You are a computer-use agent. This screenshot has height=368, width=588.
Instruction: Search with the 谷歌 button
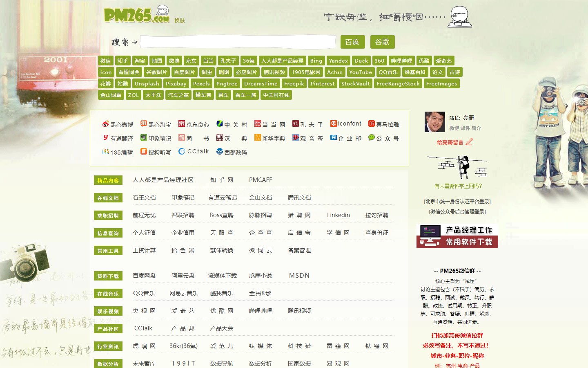click(x=382, y=42)
